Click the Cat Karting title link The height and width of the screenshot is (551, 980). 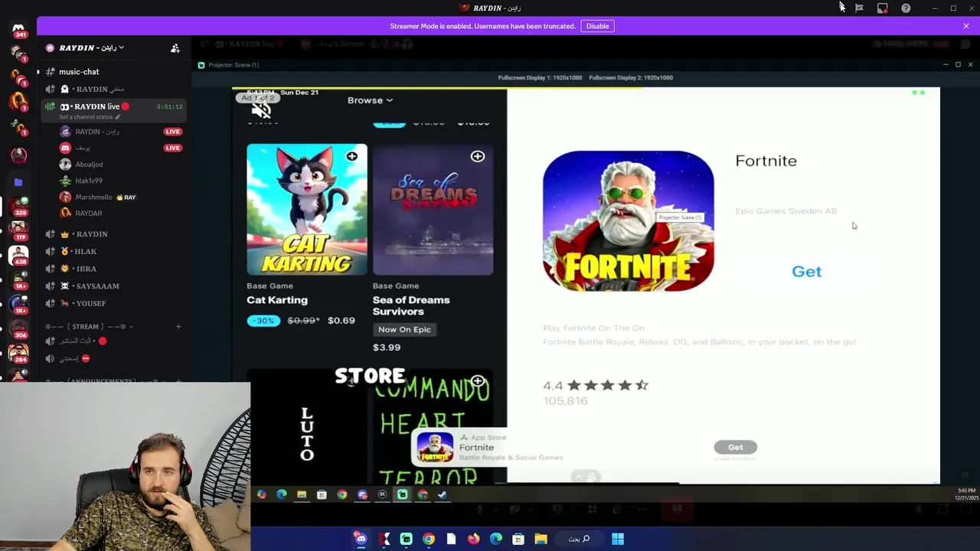[x=277, y=300]
